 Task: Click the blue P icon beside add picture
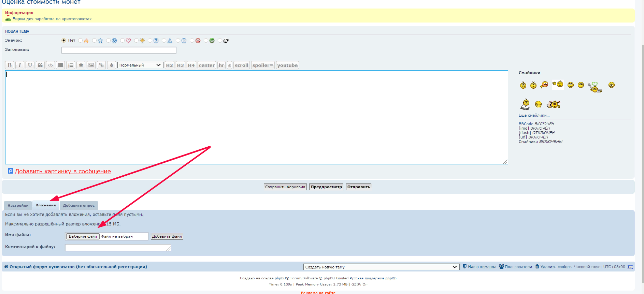11,171
